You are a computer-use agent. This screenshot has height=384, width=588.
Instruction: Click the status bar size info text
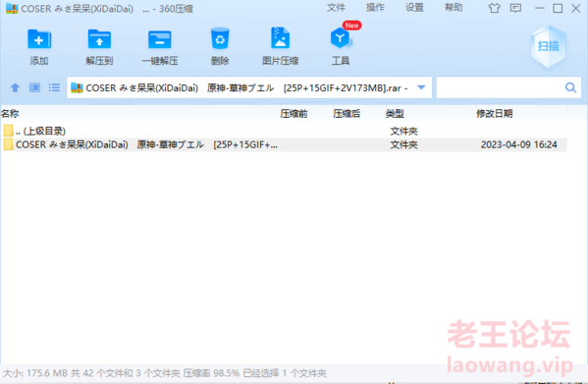click(x=165, y=373)
